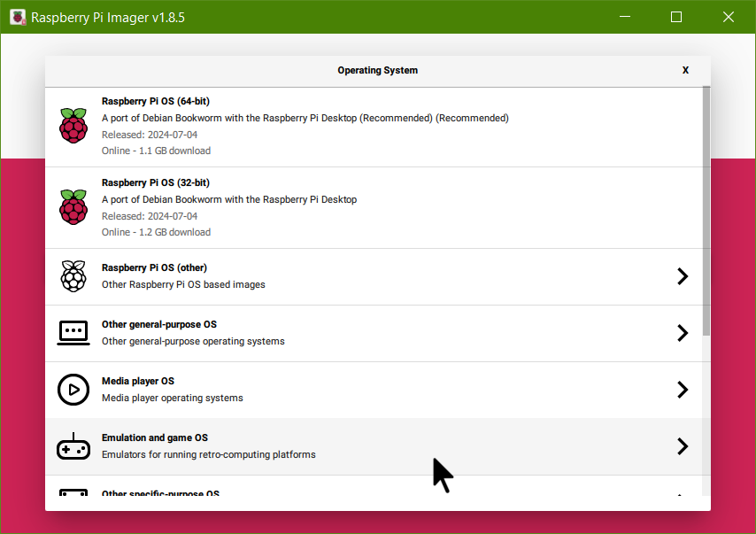
Task: Click the partially visible Other specific-purpose OS icon
Action: coord(73,492)
